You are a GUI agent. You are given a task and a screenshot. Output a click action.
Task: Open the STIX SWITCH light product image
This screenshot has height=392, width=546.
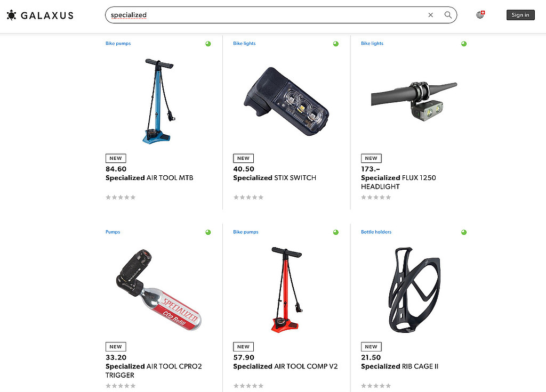[286, 101]
